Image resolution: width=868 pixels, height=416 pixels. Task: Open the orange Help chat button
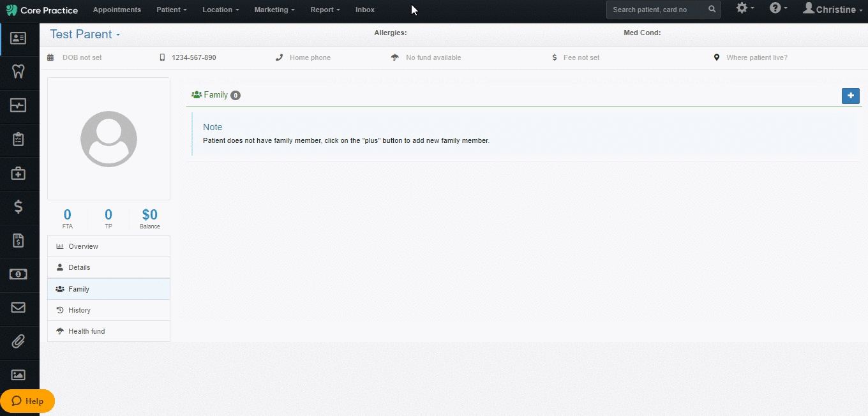[x=27, y=401]
